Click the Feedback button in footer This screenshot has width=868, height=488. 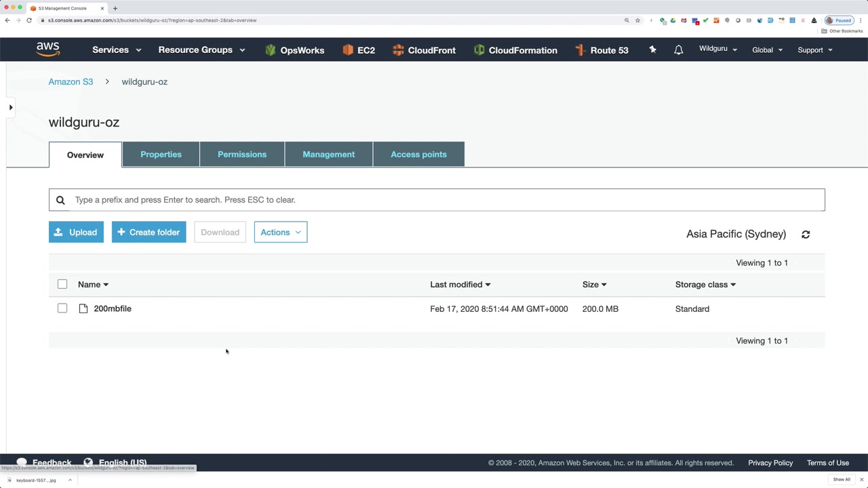44,463
